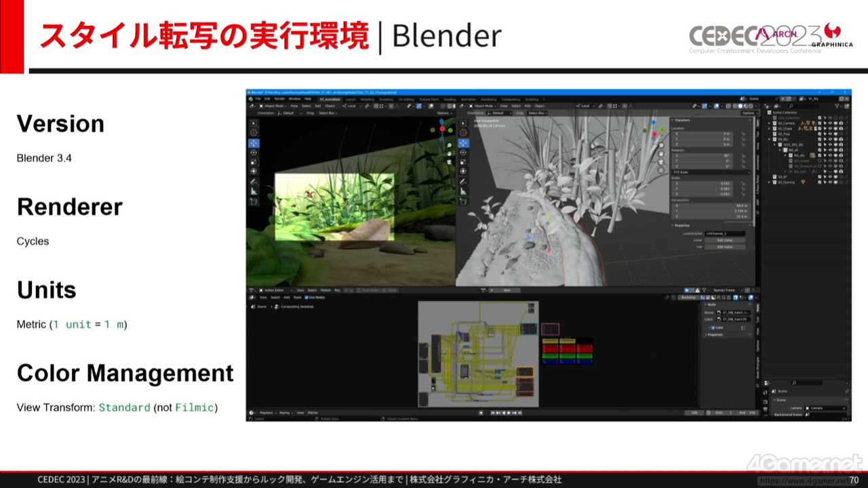This screenshot has width=868, height=488.
Task: Click the Backdrop button in compositor
Action: tap(689, 298)
